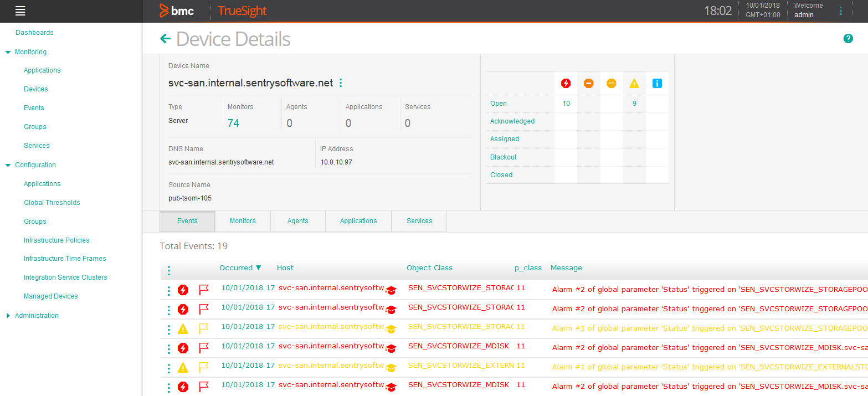Select the critical severity lightning icon in the summary

tap(565, 83)
